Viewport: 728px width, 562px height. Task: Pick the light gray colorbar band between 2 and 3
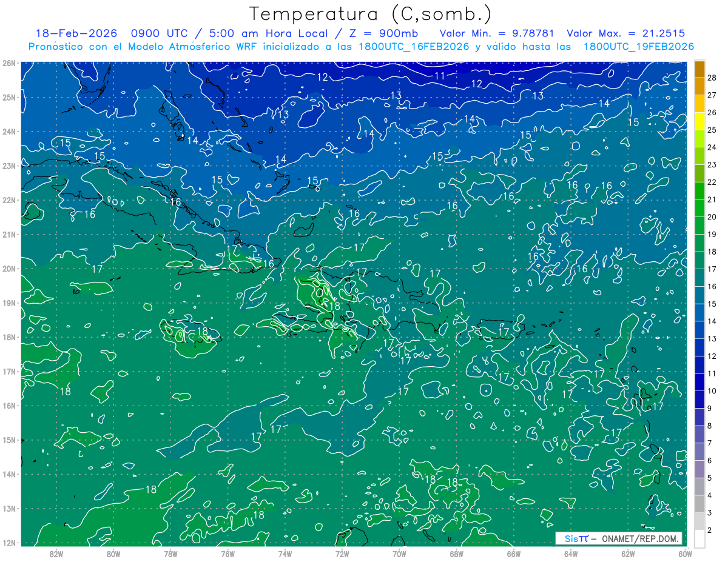pyautogui.click(x=699, y=521)
